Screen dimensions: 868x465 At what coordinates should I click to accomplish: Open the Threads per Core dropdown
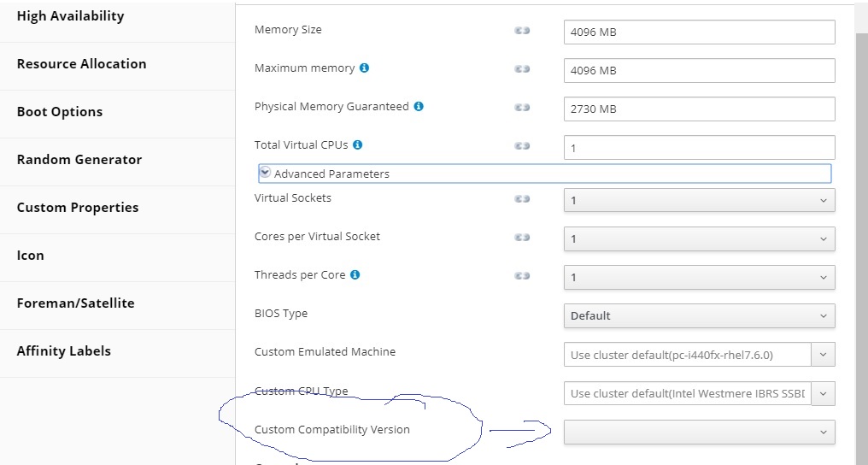(x=699, y=277)
